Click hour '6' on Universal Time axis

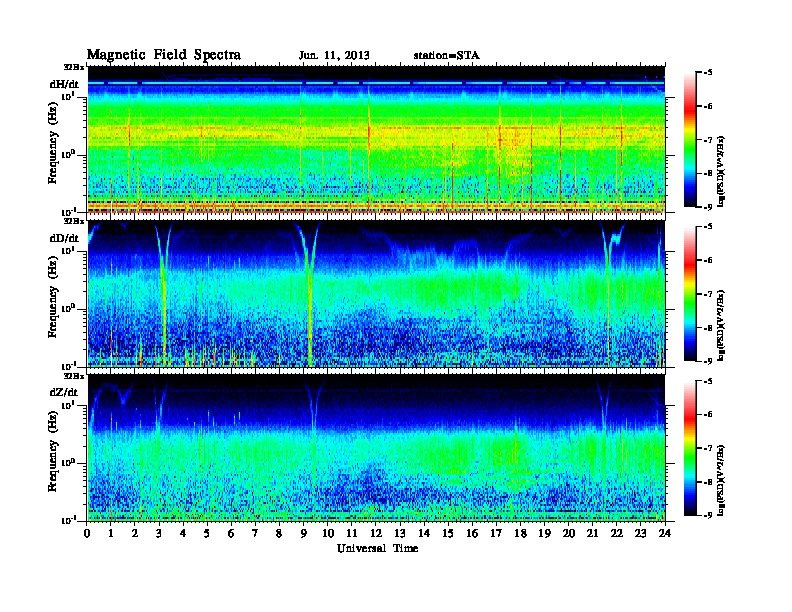231,533
